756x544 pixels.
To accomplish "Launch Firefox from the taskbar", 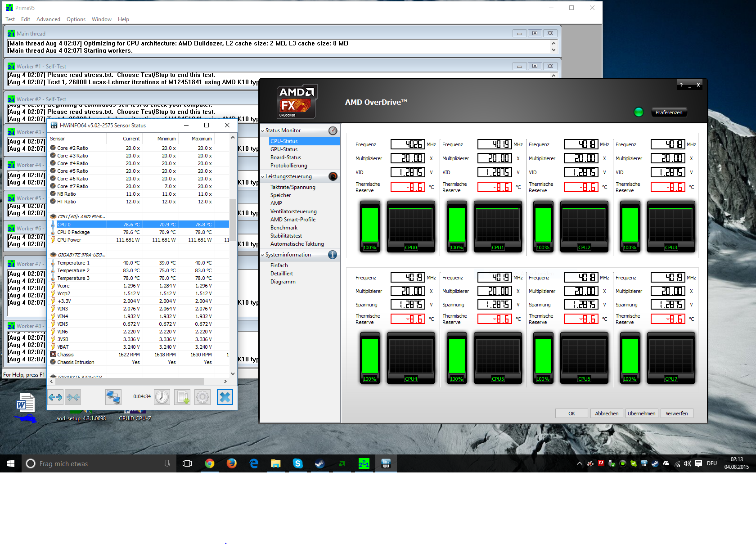I will pyautogui.click(x=232, y=463).
